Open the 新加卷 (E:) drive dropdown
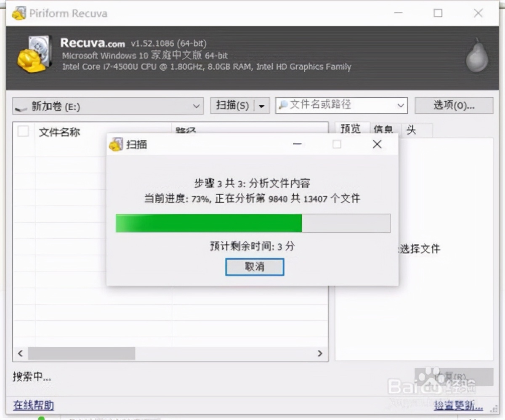This screenshot has height=420, width=505. pos(108,106)
